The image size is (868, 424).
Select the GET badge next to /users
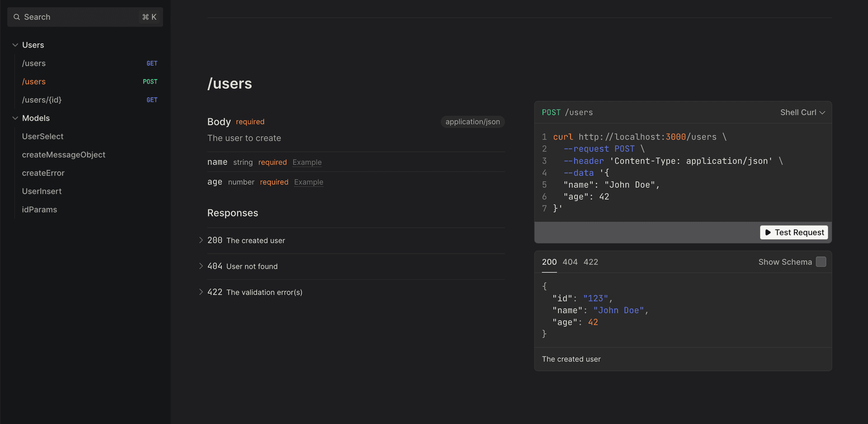(x=152, y=63)
